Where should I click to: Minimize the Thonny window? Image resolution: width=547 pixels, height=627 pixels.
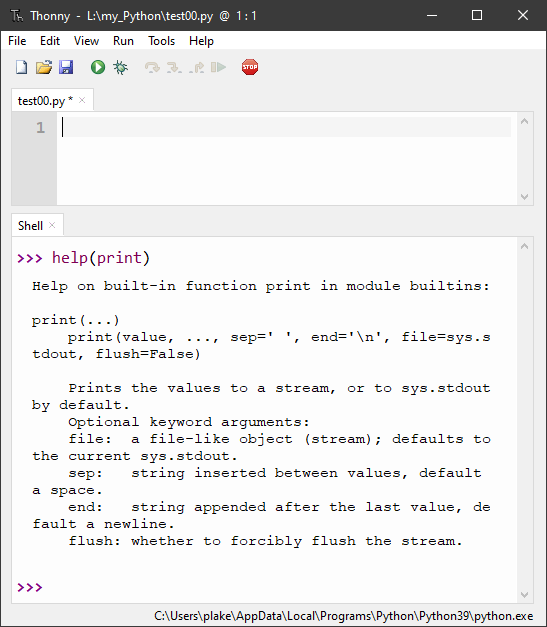tap(432, 16)
